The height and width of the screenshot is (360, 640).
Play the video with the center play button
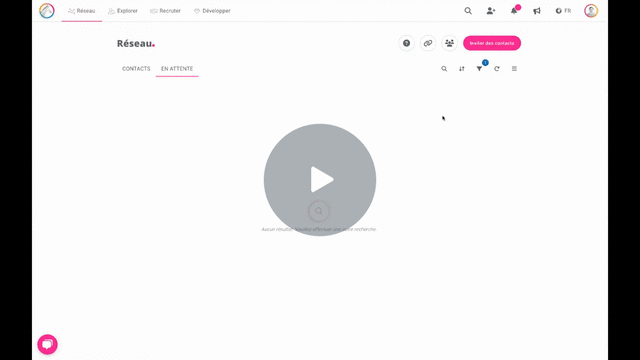click(x=320, y=180)
